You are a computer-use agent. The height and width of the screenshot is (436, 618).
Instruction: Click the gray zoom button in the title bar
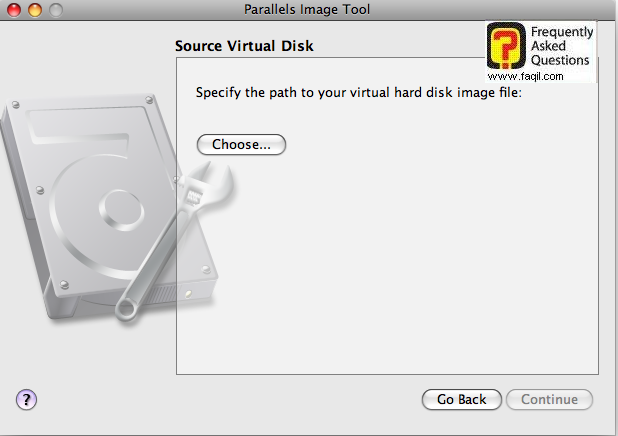coord(55,9)
